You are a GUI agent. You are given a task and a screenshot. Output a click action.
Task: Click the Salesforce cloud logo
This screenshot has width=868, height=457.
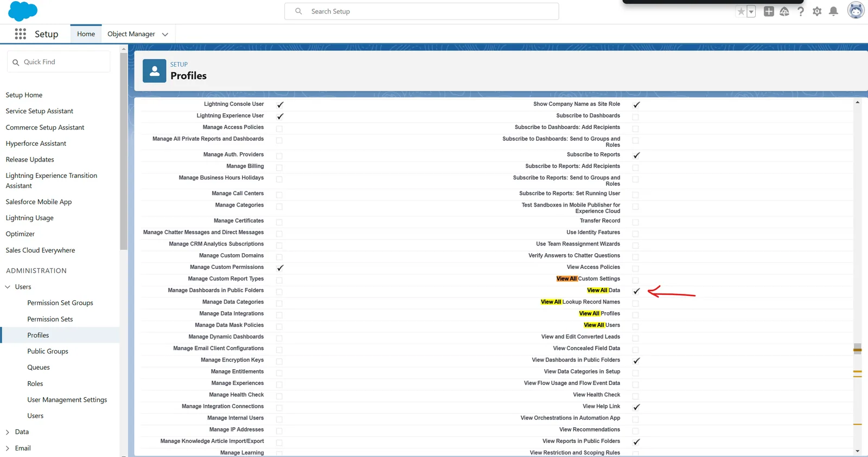tap(23, 11)
